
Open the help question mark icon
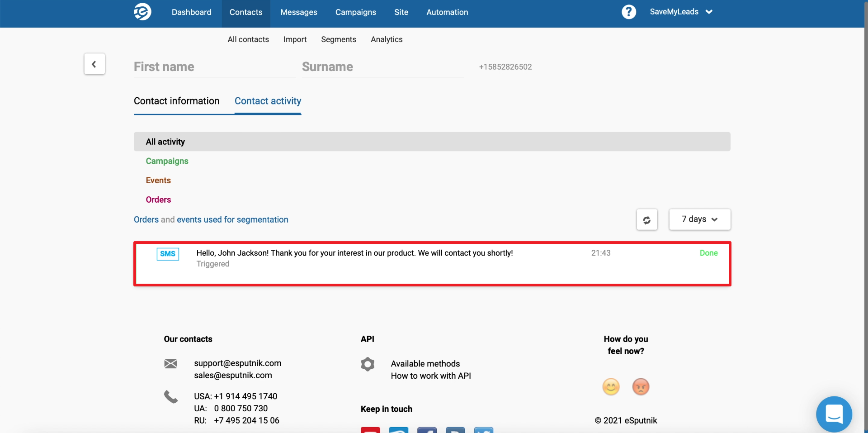click(x=629, y=12)
